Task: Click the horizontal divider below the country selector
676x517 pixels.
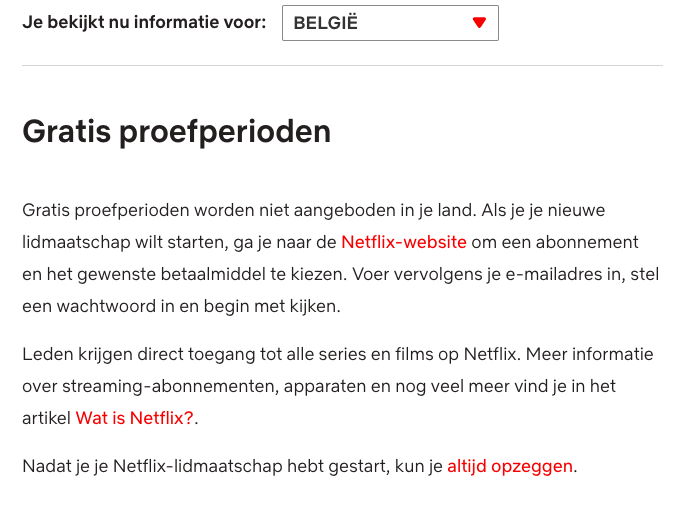Action: point(342,66)
